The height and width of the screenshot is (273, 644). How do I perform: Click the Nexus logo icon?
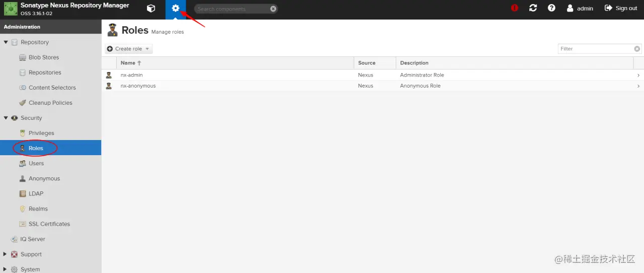pyautogui.click(x=10, y=9)
